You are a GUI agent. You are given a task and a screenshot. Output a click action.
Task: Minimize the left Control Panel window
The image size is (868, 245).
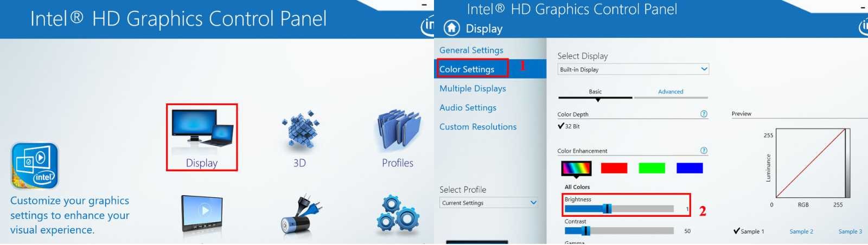[424, 5]
